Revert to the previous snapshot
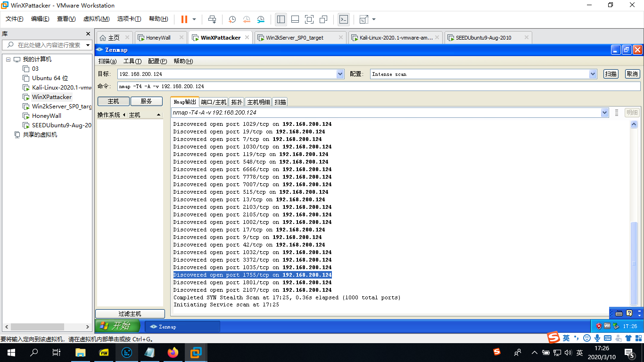 [247, 19]
